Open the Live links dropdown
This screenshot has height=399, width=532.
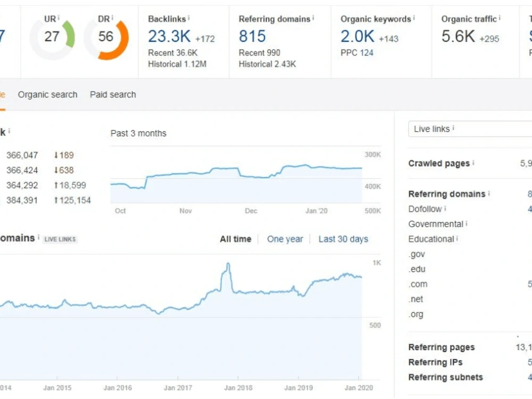coord(470,129)
